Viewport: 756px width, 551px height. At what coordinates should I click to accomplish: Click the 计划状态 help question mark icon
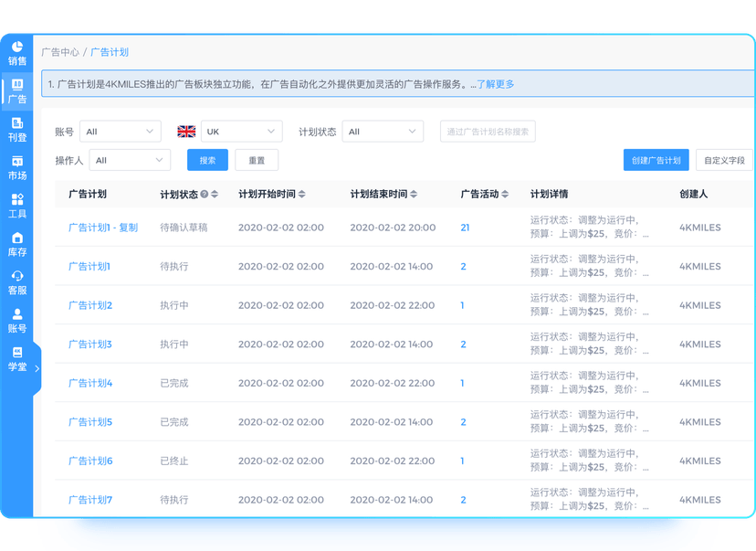(205, 194)
